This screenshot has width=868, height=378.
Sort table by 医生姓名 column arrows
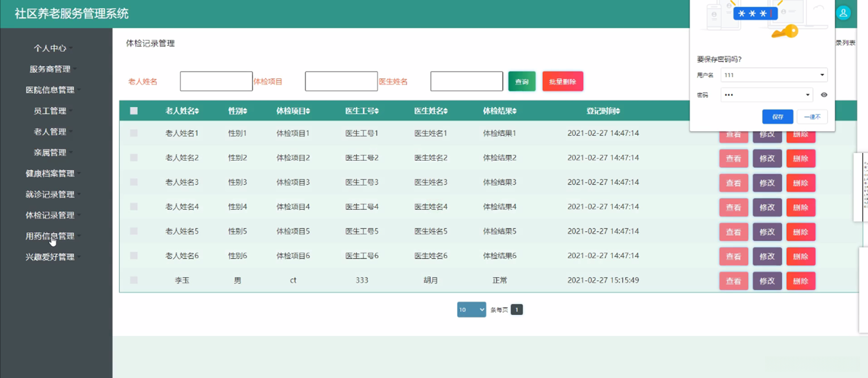pyautogui.click(x=445, y=112)
